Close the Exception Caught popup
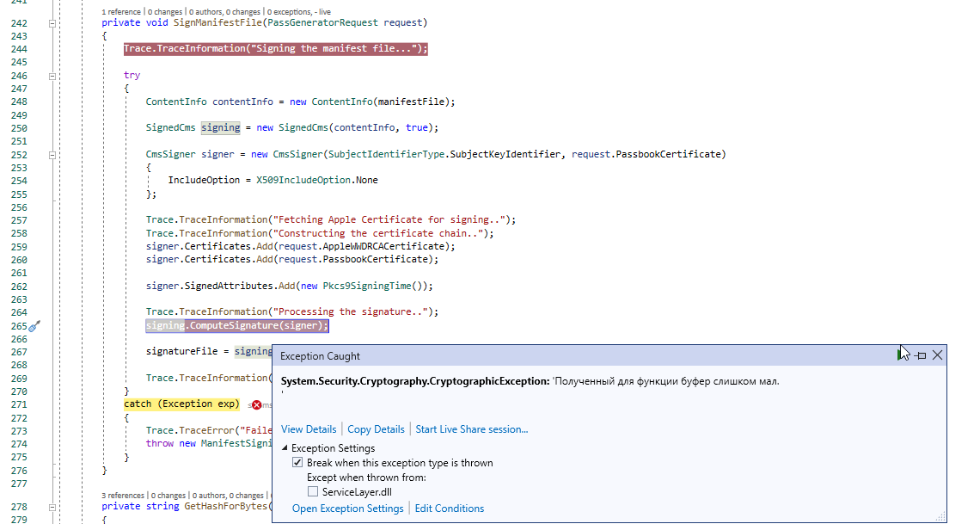Image resolution: width=980 pixels, height=524 pixels. [x=937, y=354]
